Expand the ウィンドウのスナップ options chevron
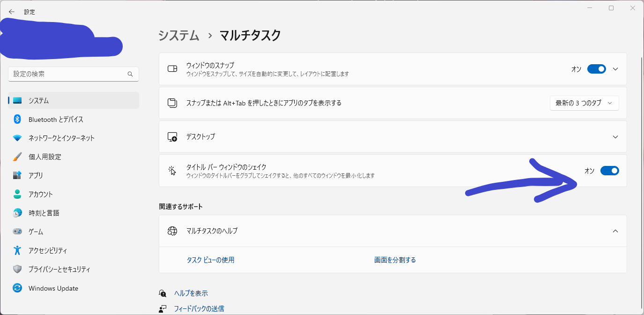This screenshot has height=315, width=644. coord(615,69)
